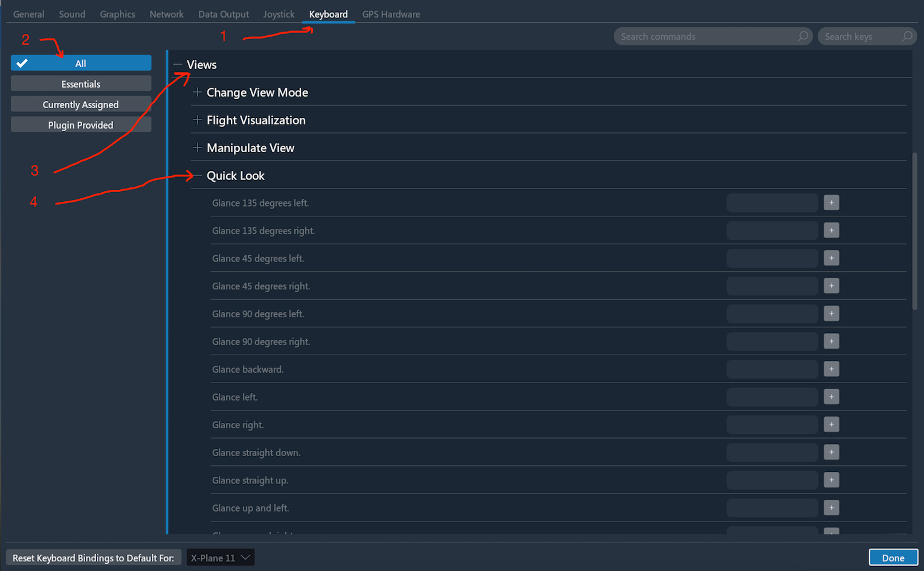Add key binding for Glance 135 degrees left
Viewport: 924px width, 571px height.
point(832,203)
